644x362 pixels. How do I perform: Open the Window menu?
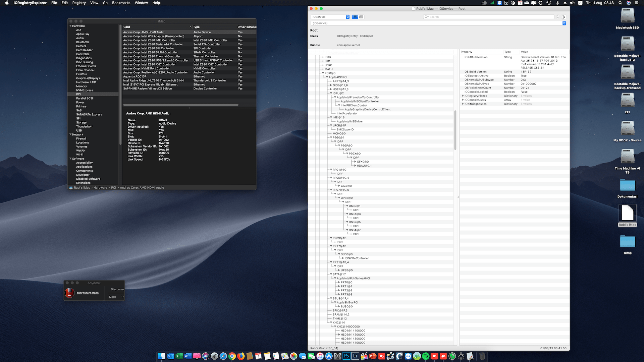(x=141, y=3)
